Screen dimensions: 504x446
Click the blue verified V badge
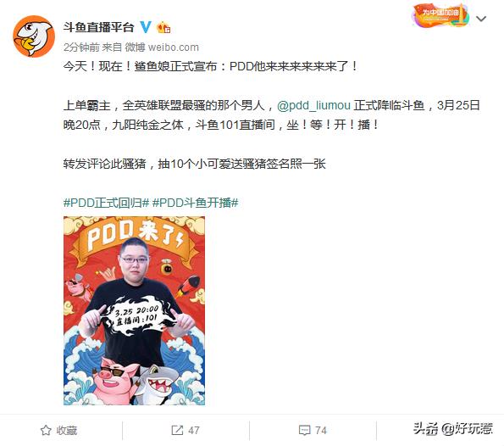pos(146,27)
